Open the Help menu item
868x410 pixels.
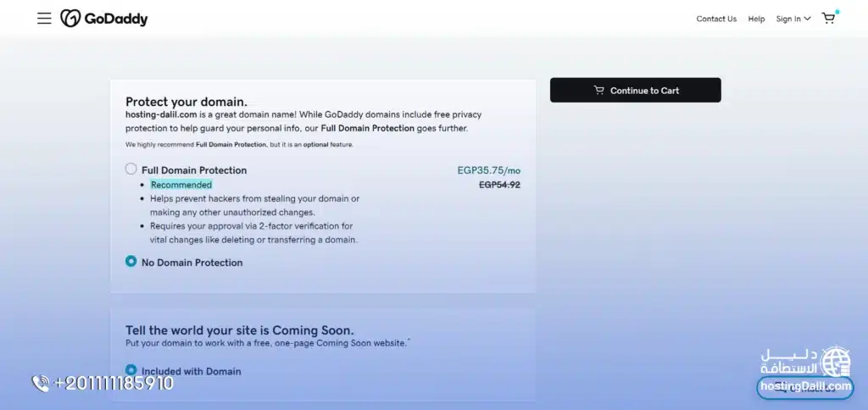pyautogui.click(x=756, y=19)
